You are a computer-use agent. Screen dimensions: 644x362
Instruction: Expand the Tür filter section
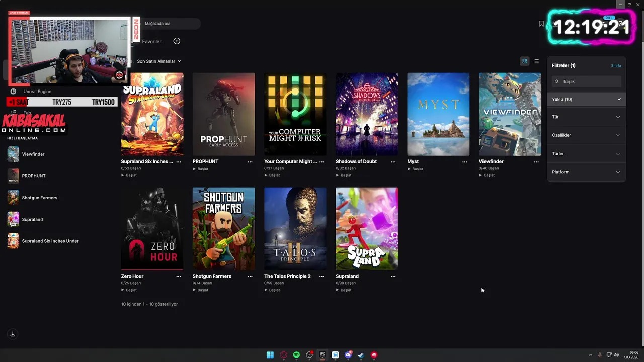point(587,117)
